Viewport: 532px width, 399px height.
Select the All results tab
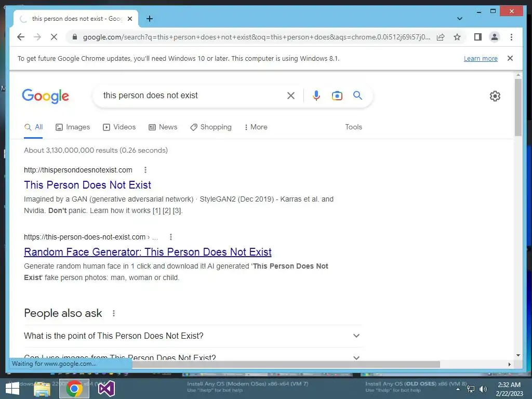[33, 127]
